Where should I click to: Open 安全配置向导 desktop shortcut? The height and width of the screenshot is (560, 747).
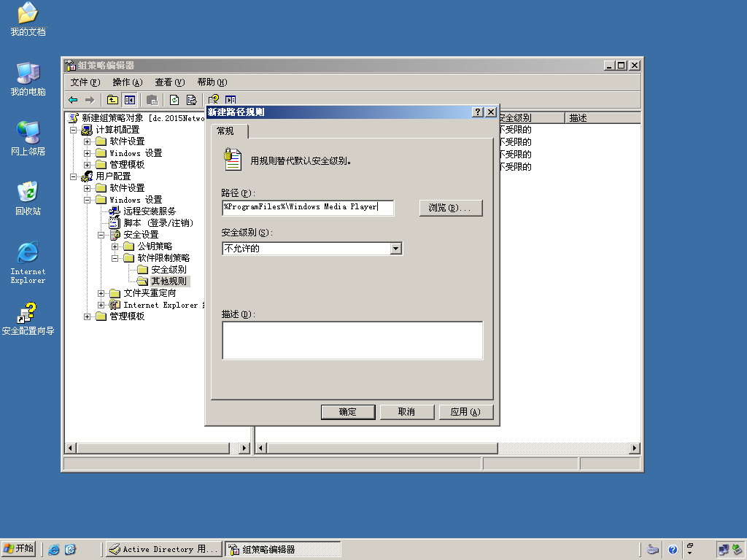28,319
